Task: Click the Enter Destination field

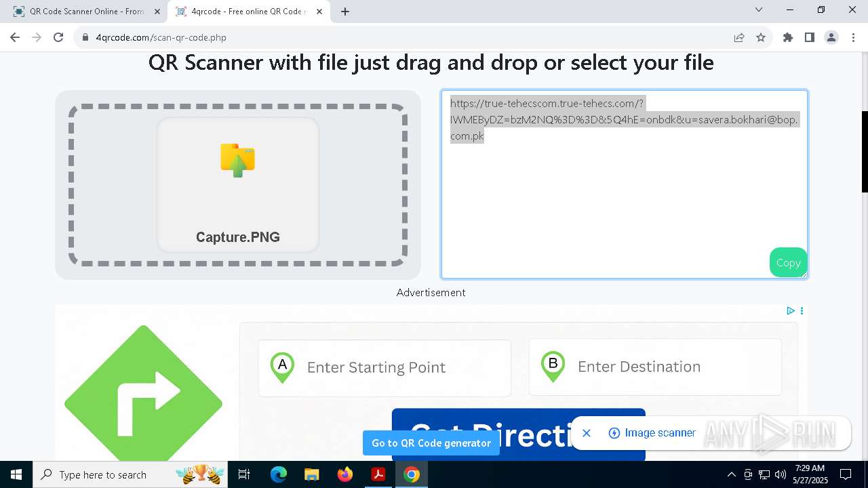Action: (x=655, y=367)
